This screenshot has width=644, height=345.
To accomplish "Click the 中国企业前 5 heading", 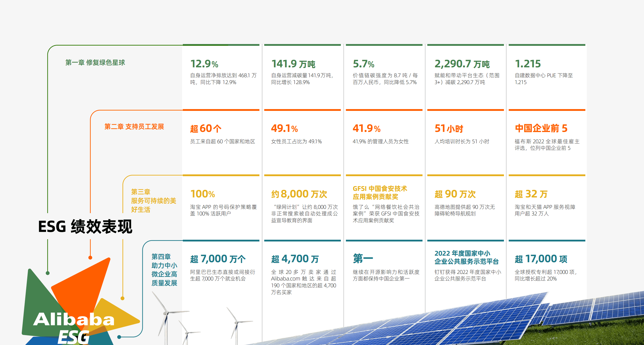I will [x=541, y=128].
